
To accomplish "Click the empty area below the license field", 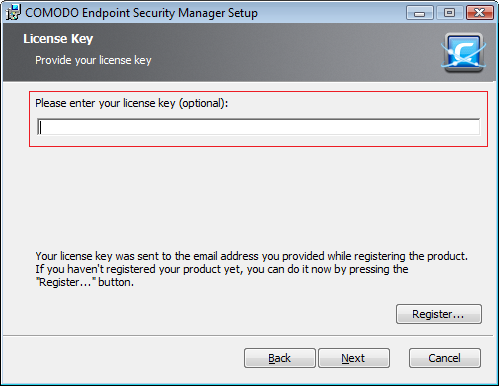I will [x=258, y=197].
